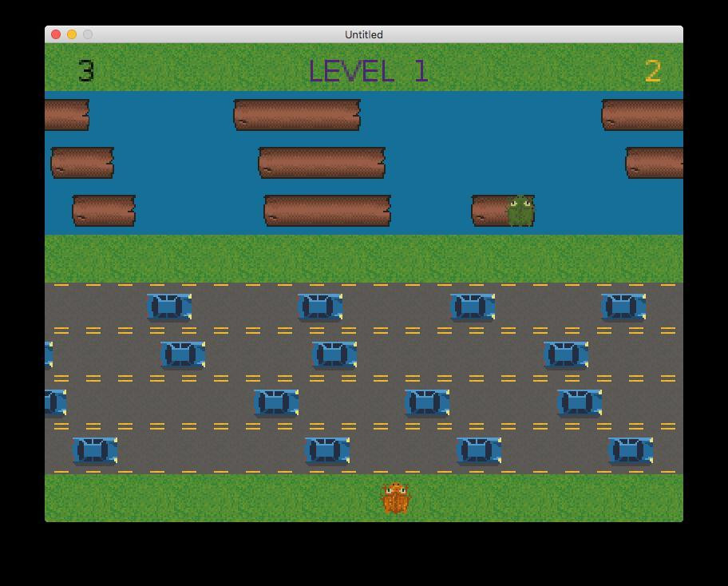728x586 pixels.
Task: Click the log carrying the green frog
Action: 502,211
